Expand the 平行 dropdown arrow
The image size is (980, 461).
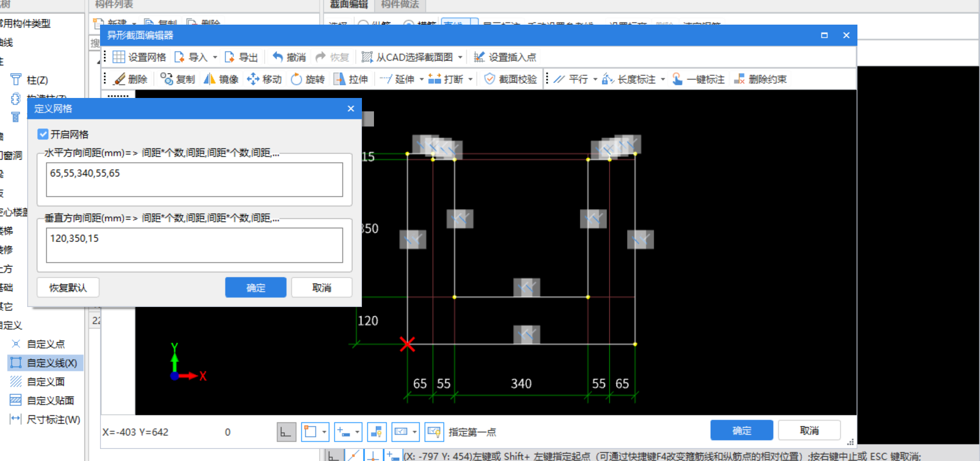[x=595, y=79]
